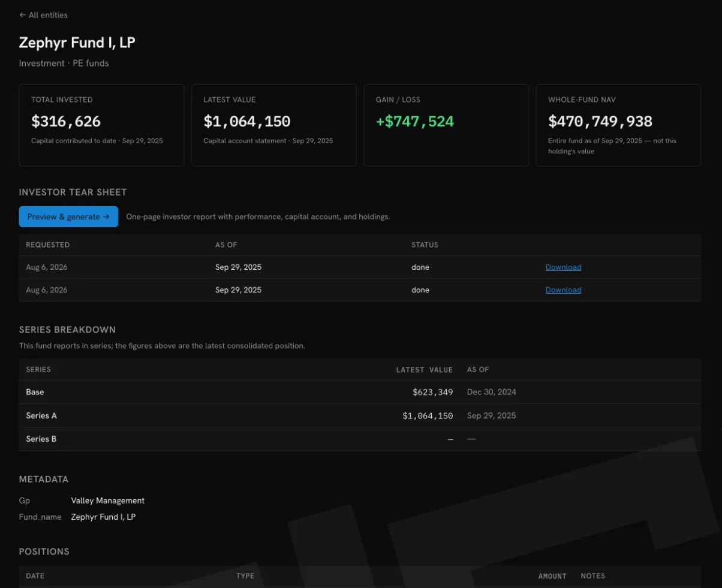
Task: Click the positions AMOUNT column header
Action: (552, 576)
